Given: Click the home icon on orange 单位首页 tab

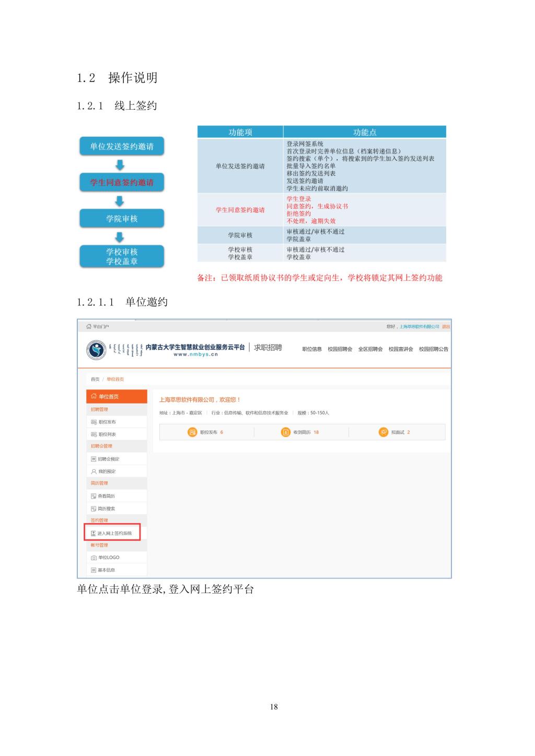Looking at the screenshot, I should (x=94, y=396).
